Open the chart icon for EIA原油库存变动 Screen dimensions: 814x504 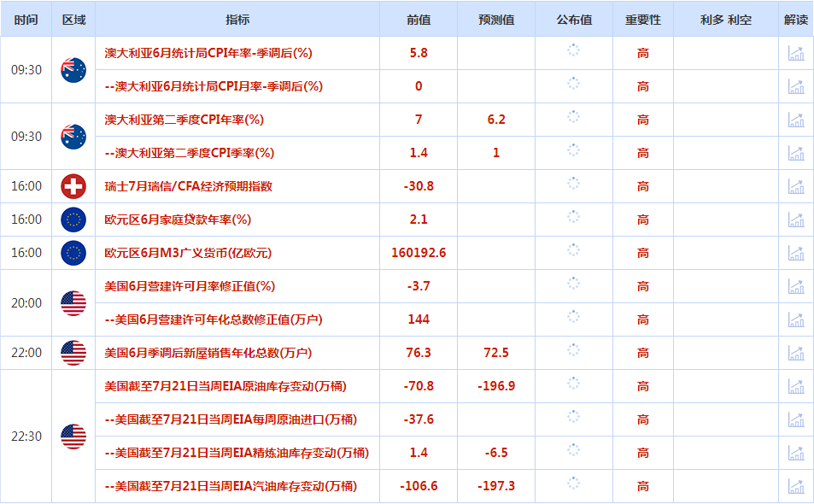pos(797,386)
